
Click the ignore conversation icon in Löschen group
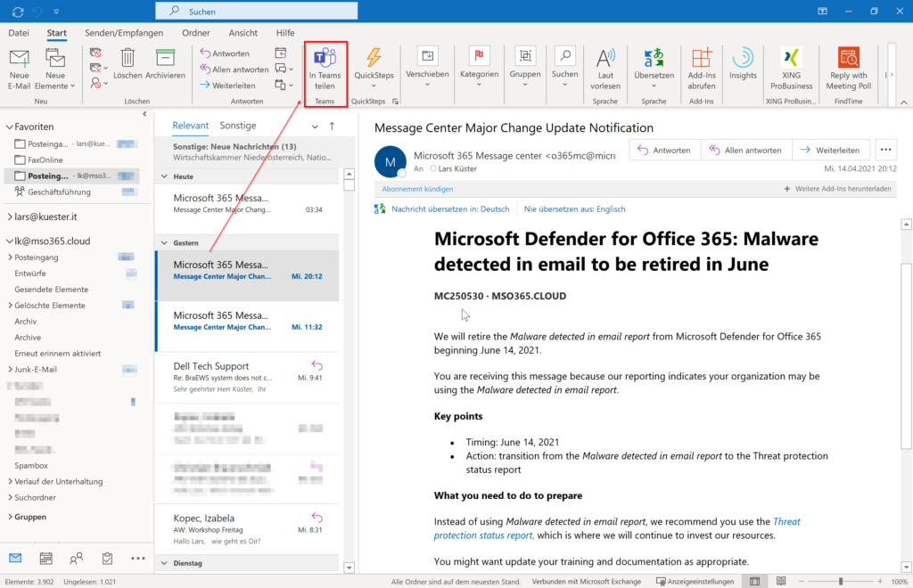click(x=95, y=53)
